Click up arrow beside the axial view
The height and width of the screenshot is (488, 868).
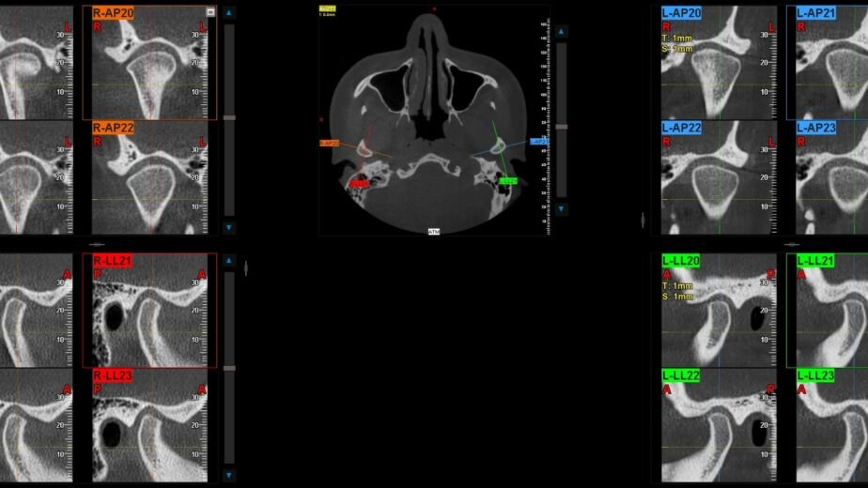tap(562, 32)
